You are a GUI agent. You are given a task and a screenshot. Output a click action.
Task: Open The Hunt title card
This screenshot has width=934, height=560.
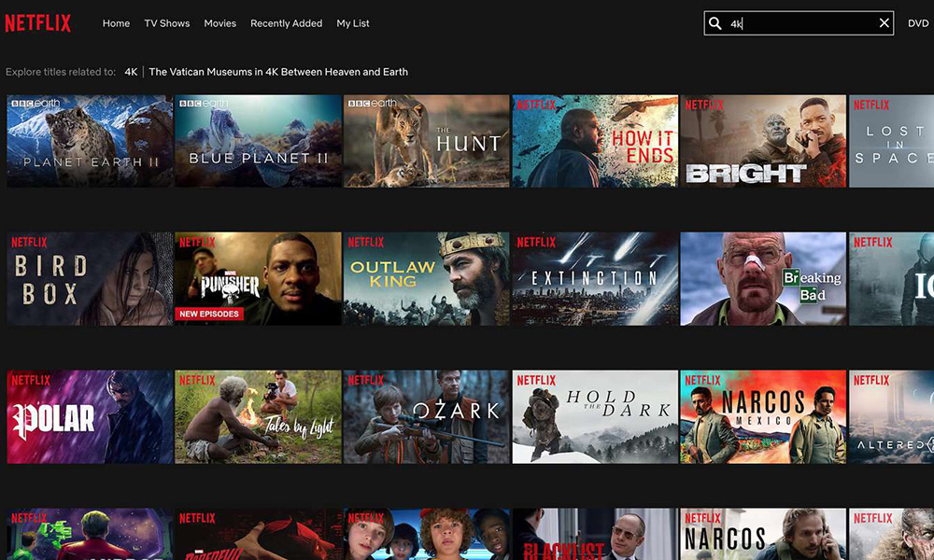427,141
